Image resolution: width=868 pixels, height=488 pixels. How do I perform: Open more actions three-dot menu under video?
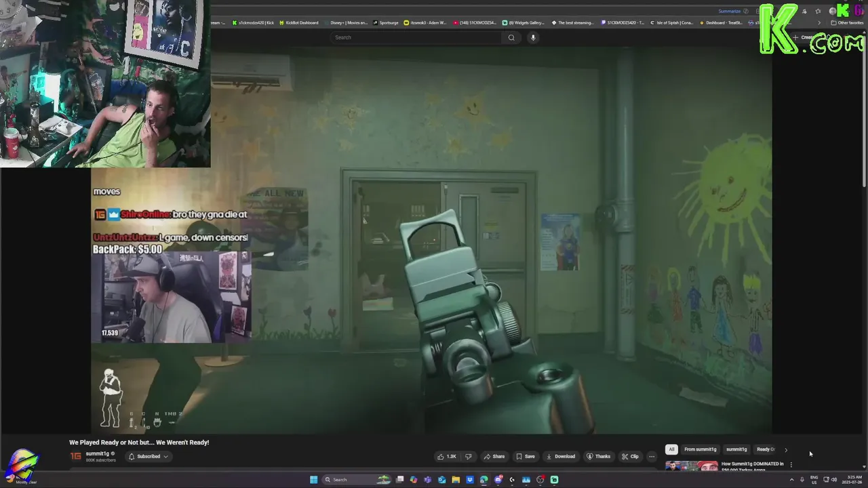click(652, 456)
